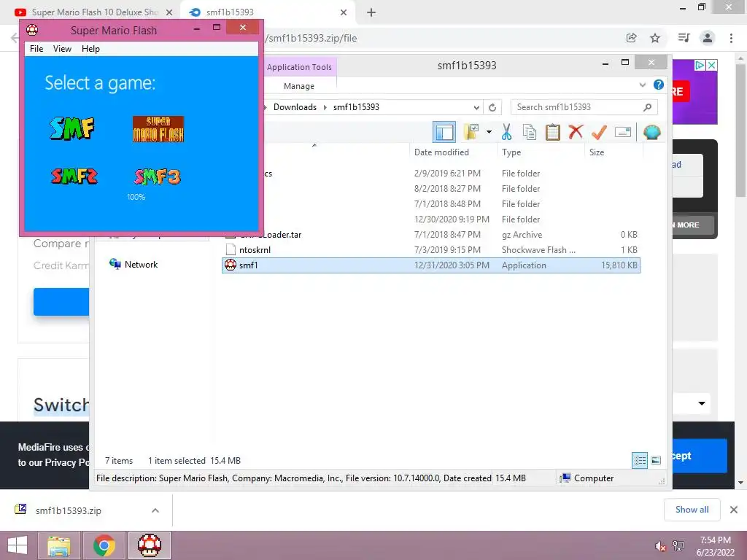This screenshot has height=560, width=747.
Task: Click Show all downloads button
Action: click(x=692, y=510)
